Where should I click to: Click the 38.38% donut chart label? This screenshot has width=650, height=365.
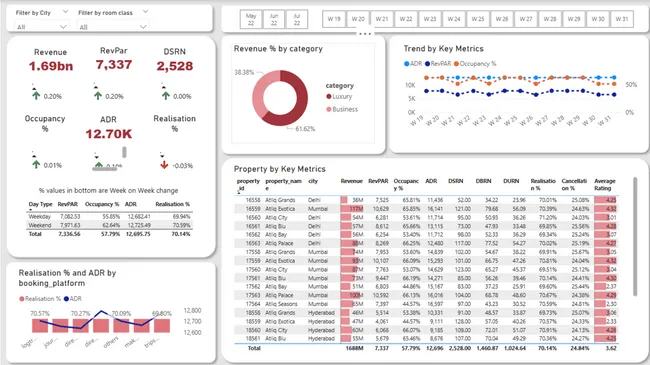244,72
